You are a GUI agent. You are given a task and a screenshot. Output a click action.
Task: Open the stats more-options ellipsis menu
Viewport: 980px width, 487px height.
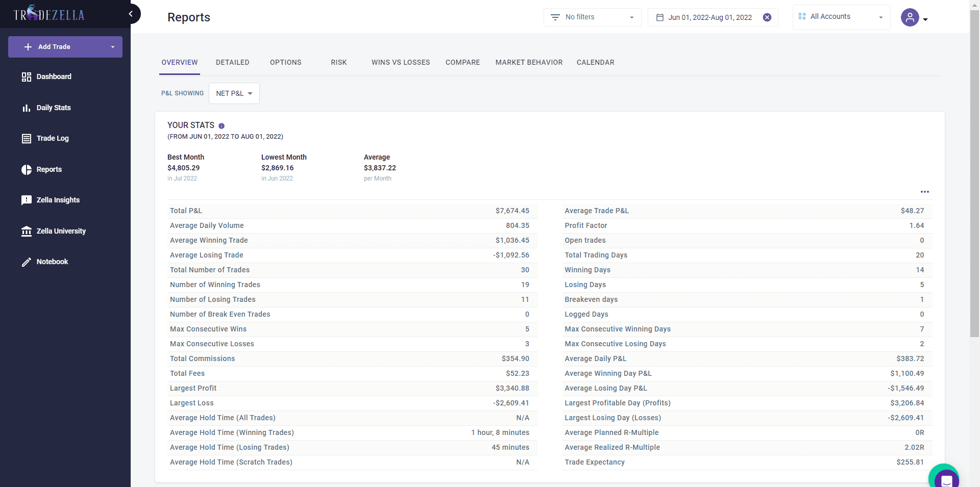click(x=925, y=192)
